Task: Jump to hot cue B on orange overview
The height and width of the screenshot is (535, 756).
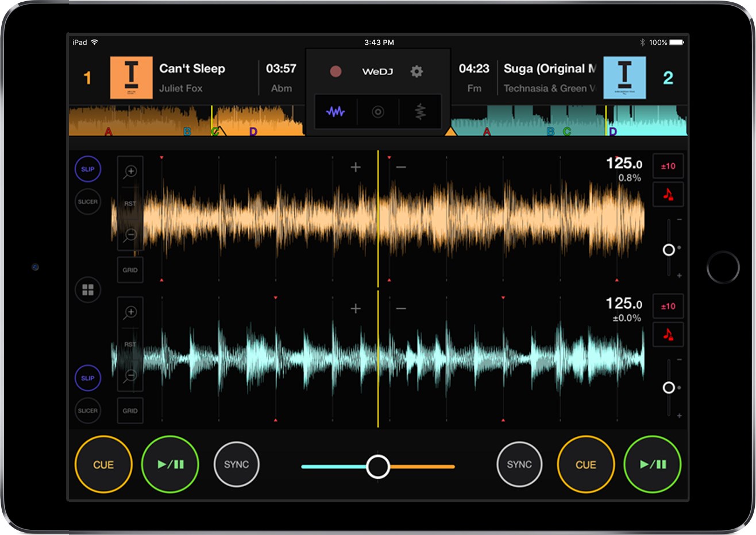Action: pos(187,131)
